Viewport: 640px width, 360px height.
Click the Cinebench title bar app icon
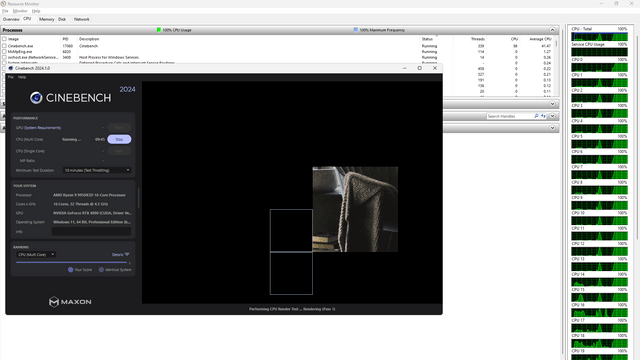tap(11, 68)
